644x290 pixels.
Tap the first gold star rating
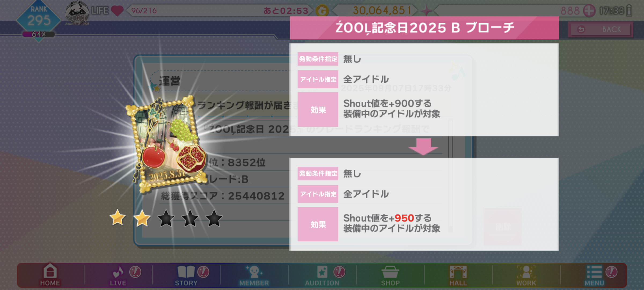(118, 218)
